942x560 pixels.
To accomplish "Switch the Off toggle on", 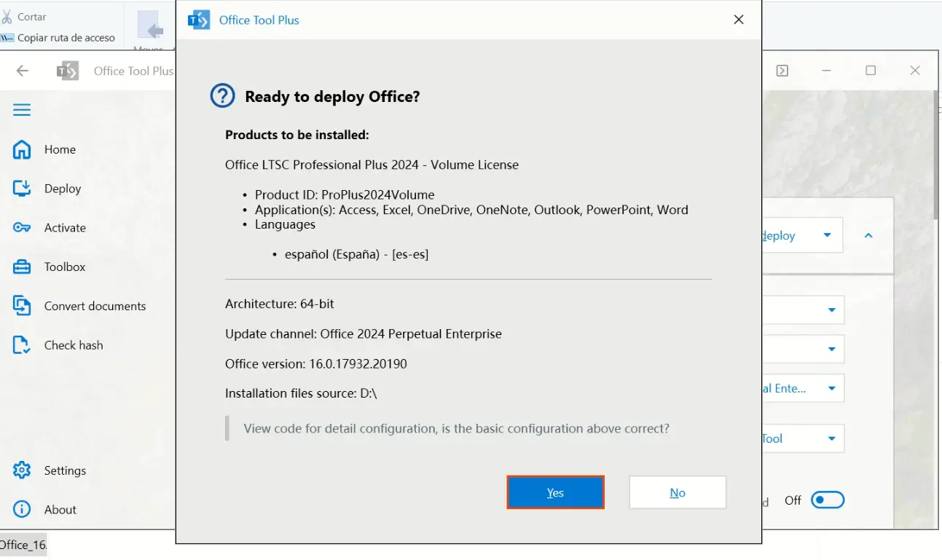I will (827, 500).
